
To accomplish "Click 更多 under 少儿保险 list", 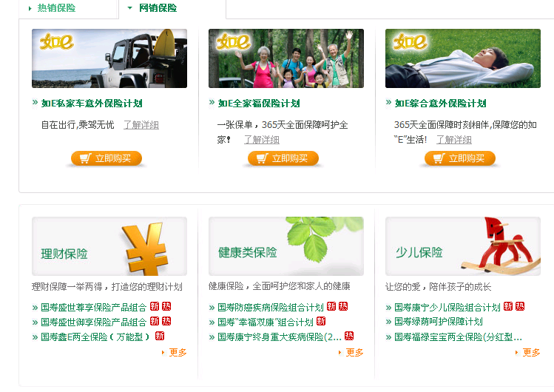I will click(x=531, y=353).
